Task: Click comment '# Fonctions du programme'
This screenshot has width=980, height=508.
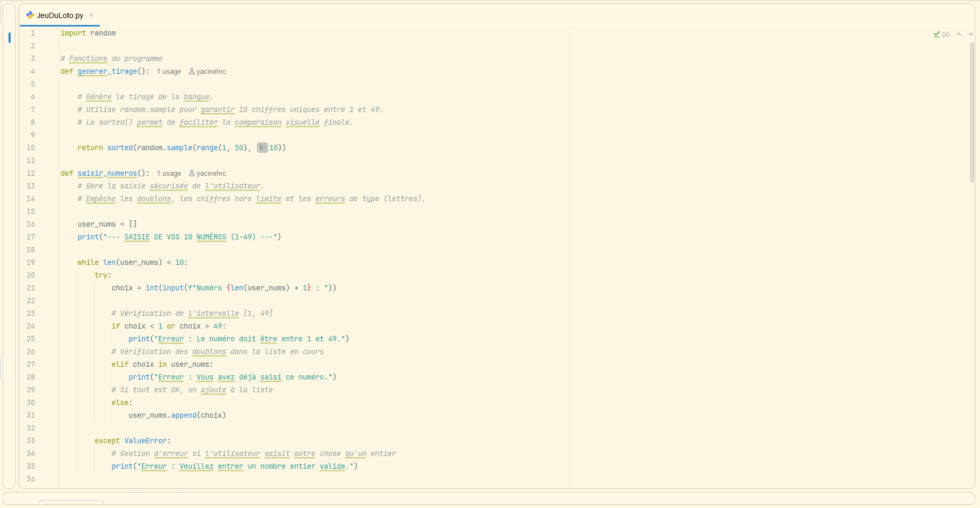Action: point(111,58)
